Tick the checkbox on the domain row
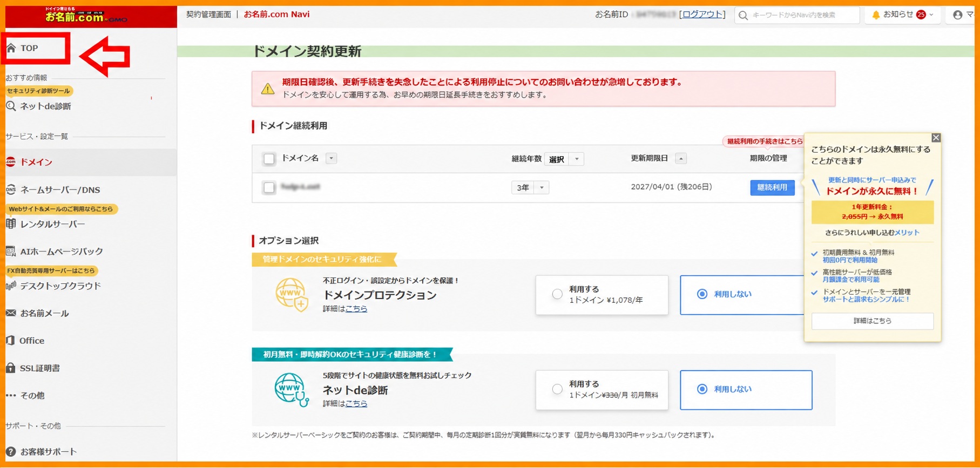 point(269,187)
